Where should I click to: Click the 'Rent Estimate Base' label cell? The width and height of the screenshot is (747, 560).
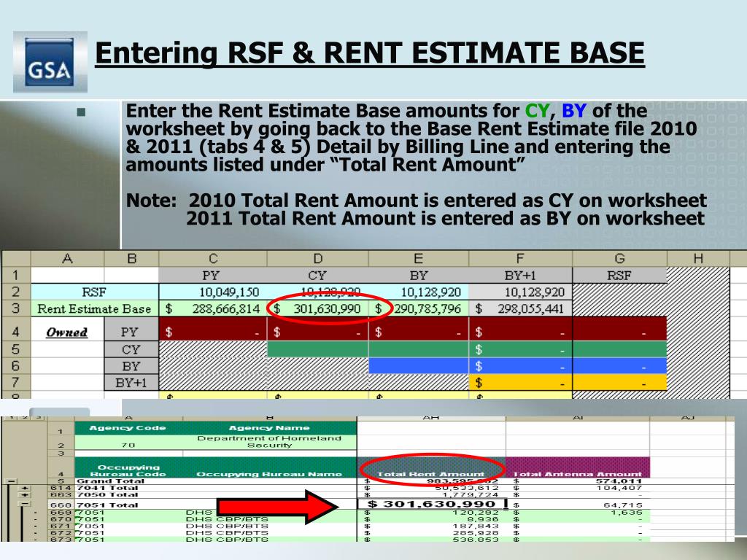tap(94, 308)
